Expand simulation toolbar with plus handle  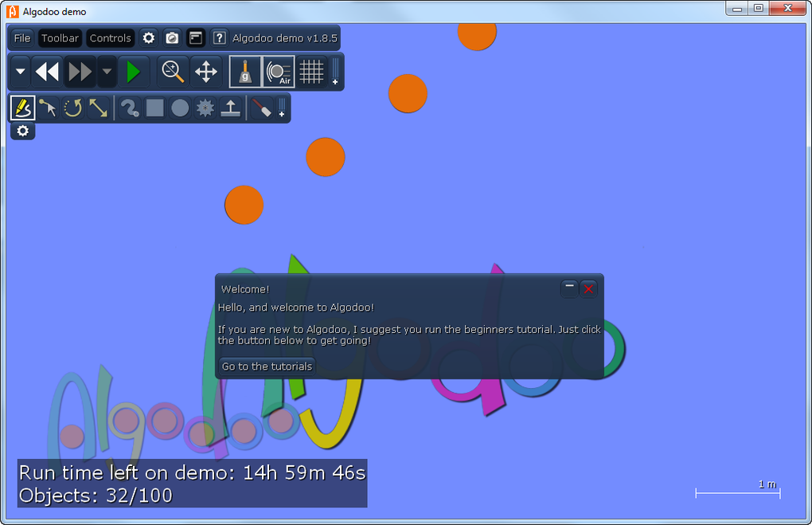click(x=335, y=72)
